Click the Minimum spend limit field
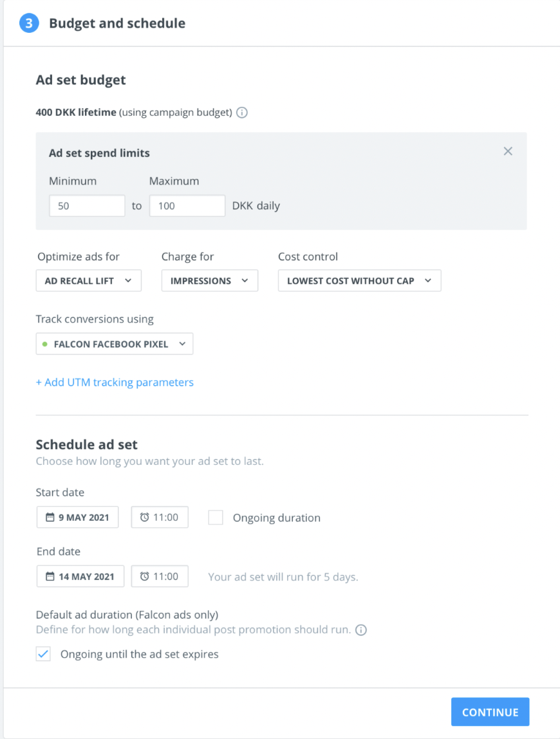Viewport: 560px width, 739px height. tap(87, 206)
